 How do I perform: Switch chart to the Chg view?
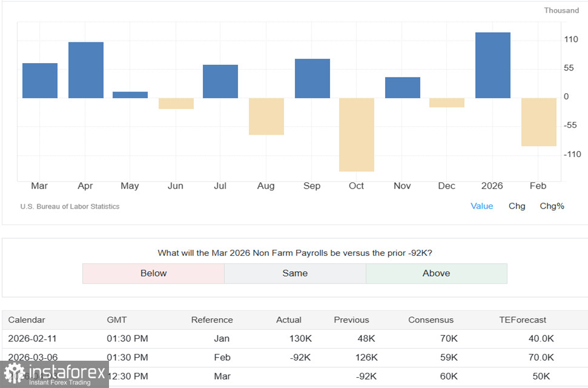[517, 206]
